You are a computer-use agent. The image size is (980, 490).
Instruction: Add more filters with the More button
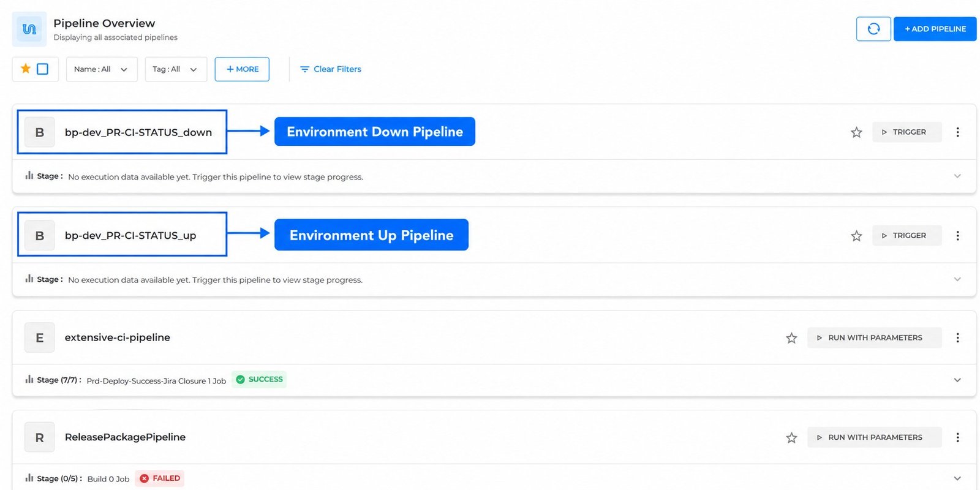click(x=242, y=69)
